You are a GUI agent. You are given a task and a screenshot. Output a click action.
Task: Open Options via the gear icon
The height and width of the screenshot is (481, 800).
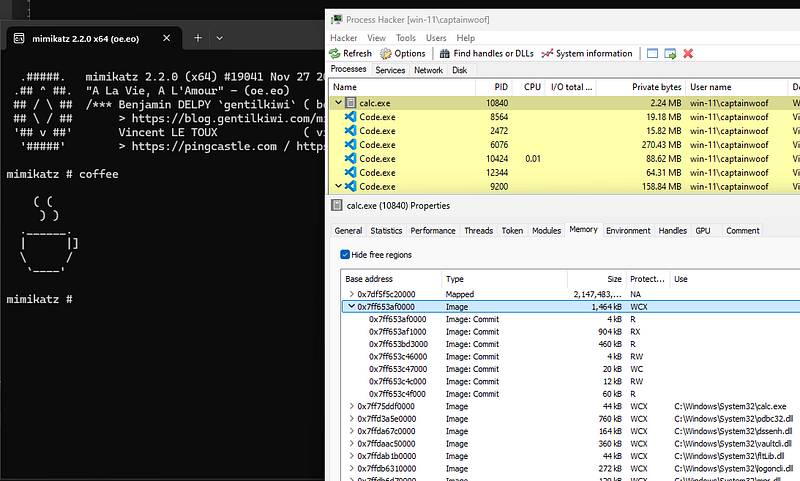(388, 53)
